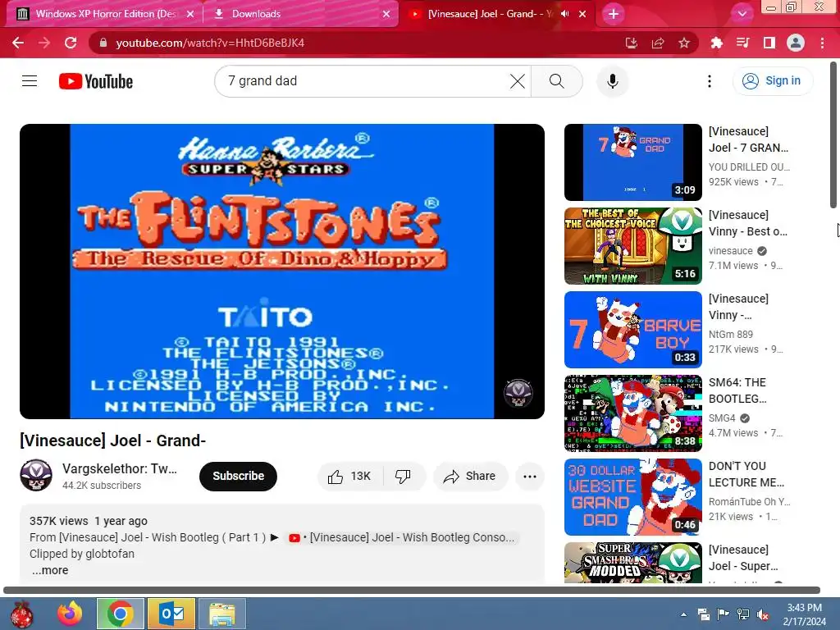This screenshot has width=840, height=630.
Task: Click the horizontal page scrollbar
Action: pyautogui.click(x=412, y=591)
